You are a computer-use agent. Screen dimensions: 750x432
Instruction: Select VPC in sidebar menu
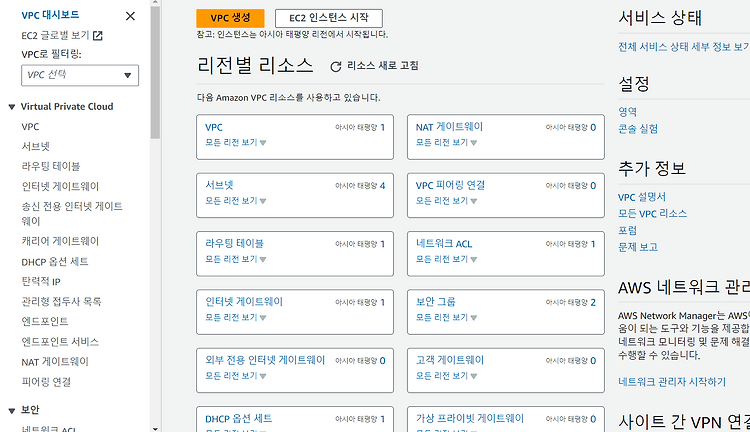point(30,127)
